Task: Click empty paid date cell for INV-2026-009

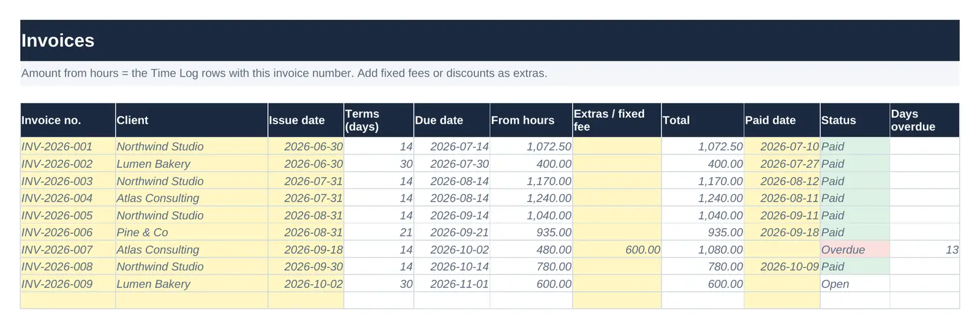Action: coord(782,284)
